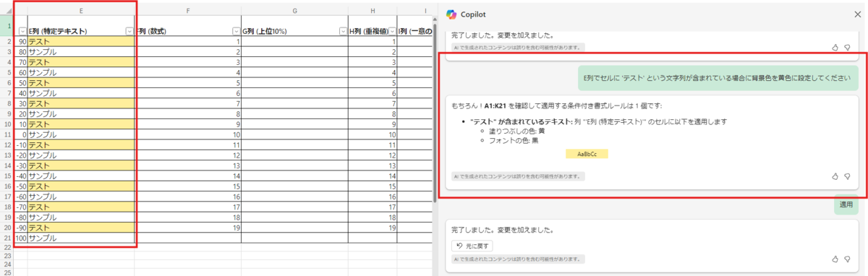The width and height of the screenshot is (868, 276).
Task: Click AI disclaimer under the rule response
Action: [518, 176]
